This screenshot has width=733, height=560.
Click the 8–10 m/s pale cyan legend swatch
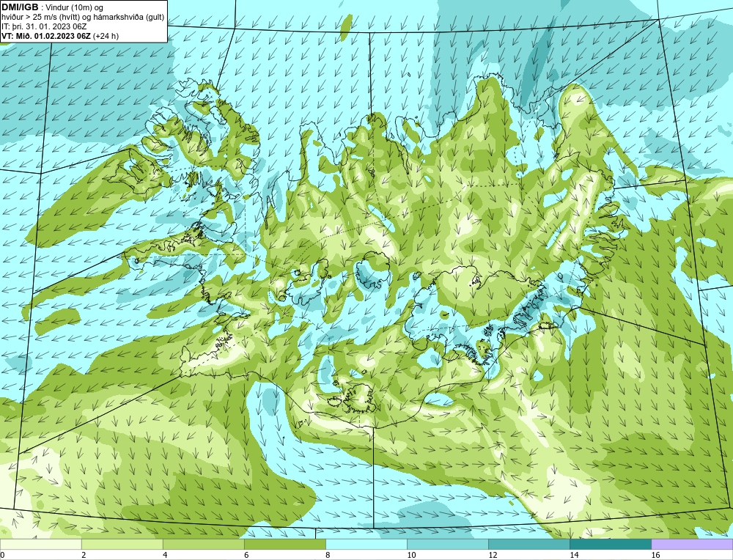tap(366, 545)
